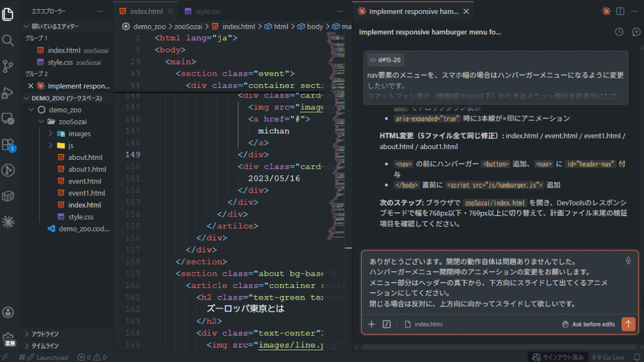Select the index.html editor tab
This screenshot has height=362, width=644.
click(146, 11)
